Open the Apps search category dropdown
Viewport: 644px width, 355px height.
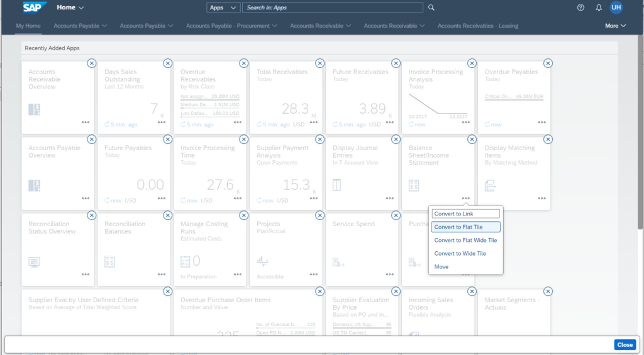[x=223, y=8]
